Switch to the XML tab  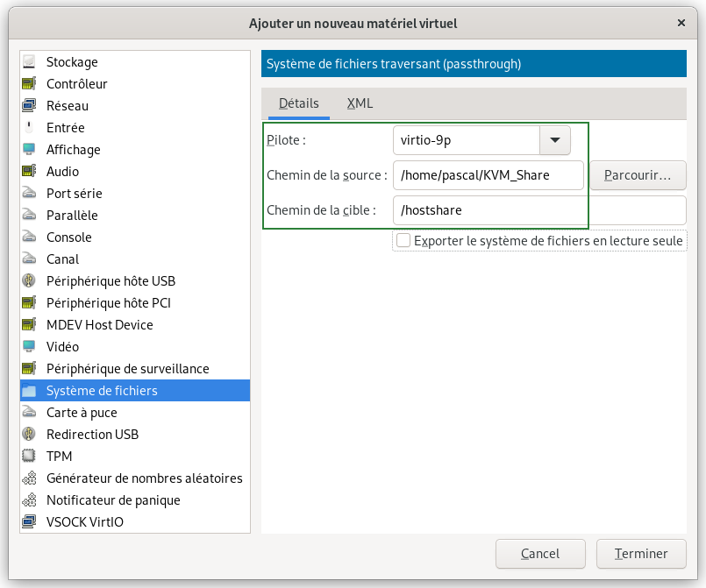click(360, 103)
